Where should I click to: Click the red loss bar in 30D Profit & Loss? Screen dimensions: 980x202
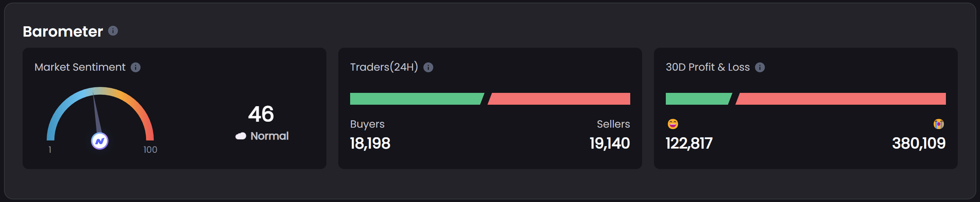pos(841,99)
